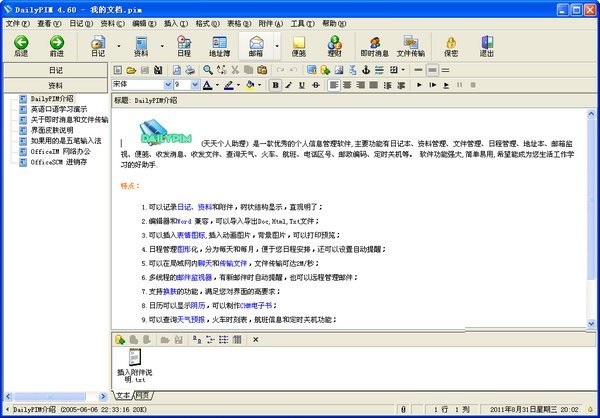Set double line spacing
The height and width of the screenshot is (418, 600).
pos(445,70)
